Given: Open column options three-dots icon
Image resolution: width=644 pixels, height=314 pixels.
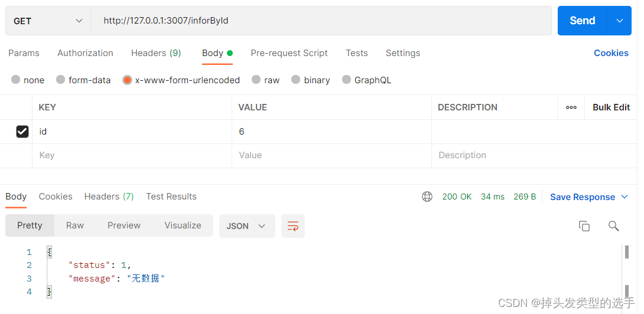Looking at the screenshot, I should point(571,107).
